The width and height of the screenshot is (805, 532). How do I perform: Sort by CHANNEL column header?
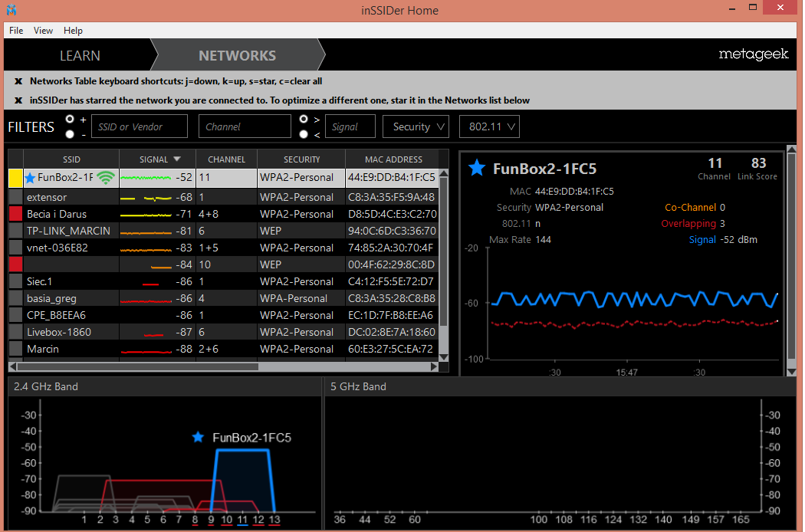226,159
